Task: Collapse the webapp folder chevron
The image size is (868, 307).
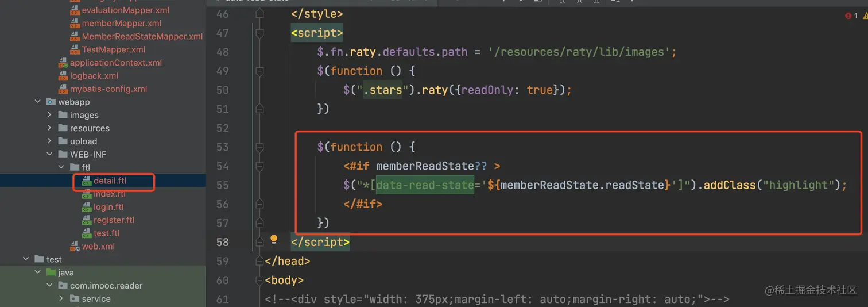Action: (x=38, y=102)
